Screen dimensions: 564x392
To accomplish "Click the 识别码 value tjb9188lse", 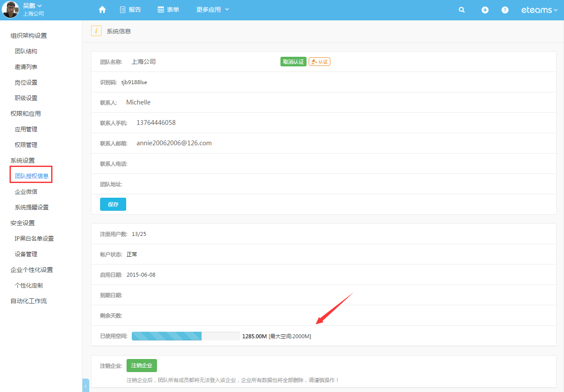I will coord(134,82).
